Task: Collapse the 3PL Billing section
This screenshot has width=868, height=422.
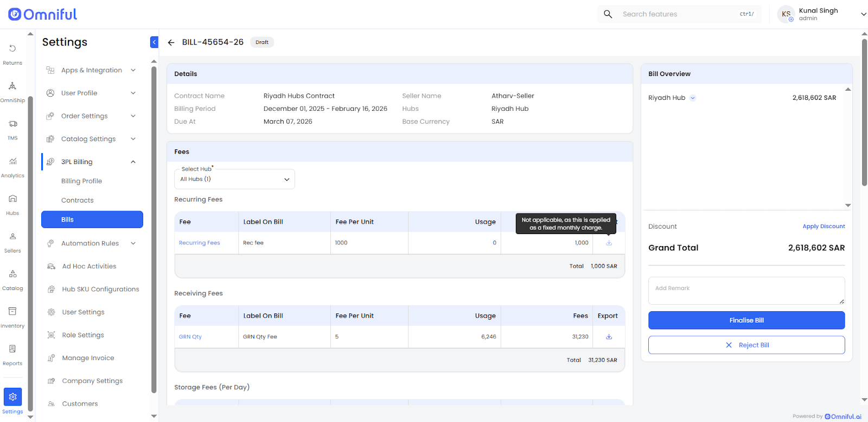Action: tap(133, 162)
